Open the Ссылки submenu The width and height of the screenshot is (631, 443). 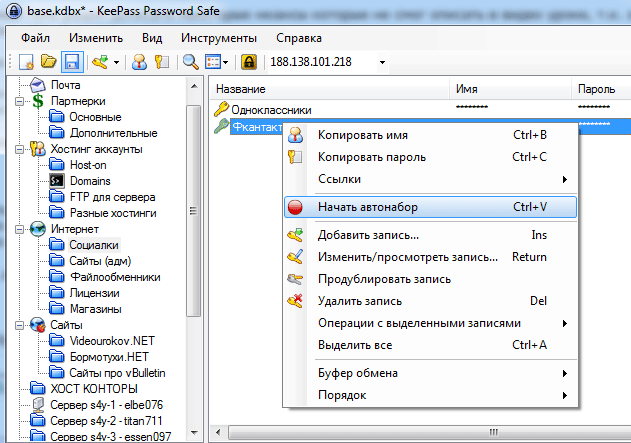point(431,179)
